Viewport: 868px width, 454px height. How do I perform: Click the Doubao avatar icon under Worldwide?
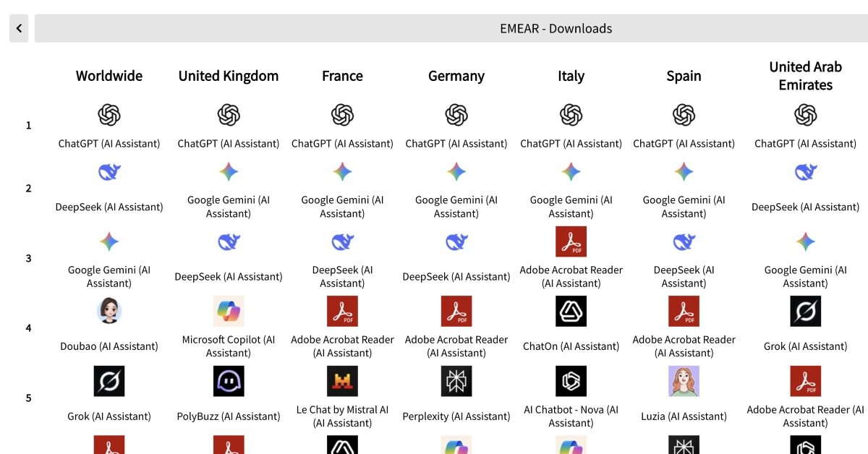109,311
